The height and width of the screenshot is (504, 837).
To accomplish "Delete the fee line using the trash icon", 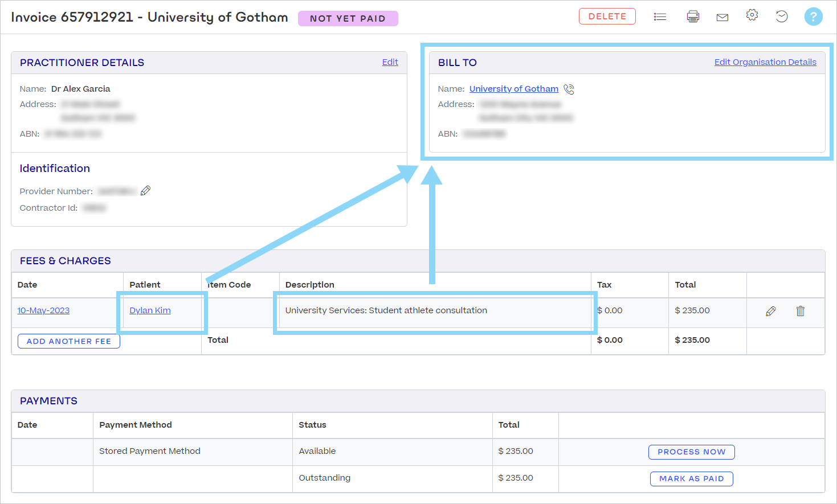I will 800,311.
